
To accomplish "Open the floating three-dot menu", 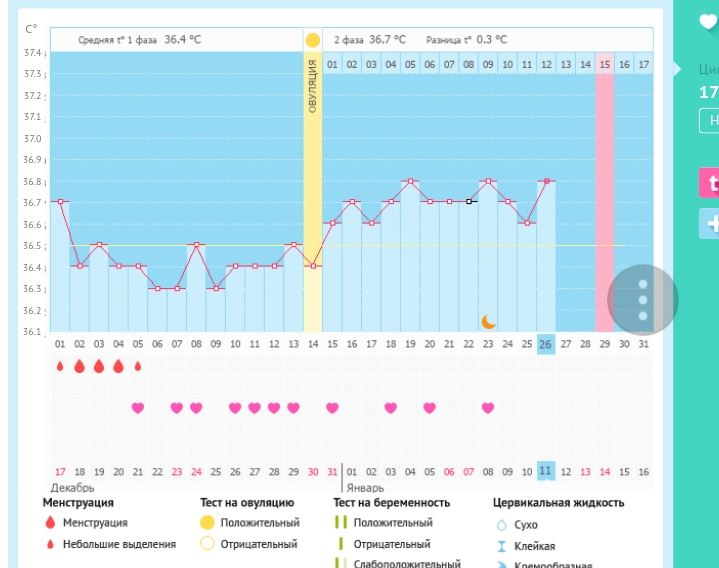I will pos(643,299).
